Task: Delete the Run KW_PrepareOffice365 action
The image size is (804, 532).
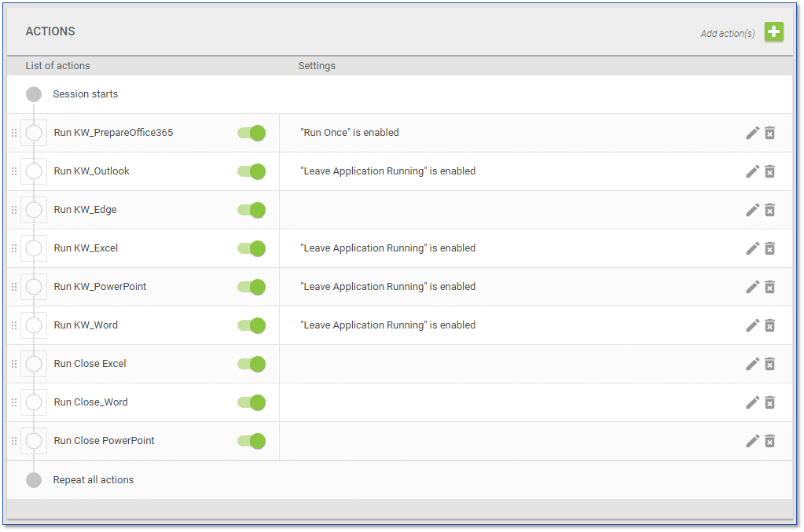Action: tap(769, 134)
